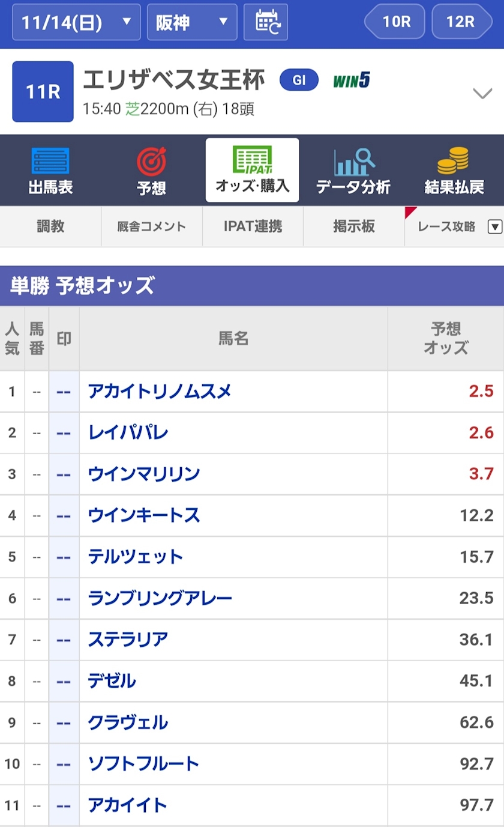Expand the レース攻略 submenu arrow

[495, 226]
